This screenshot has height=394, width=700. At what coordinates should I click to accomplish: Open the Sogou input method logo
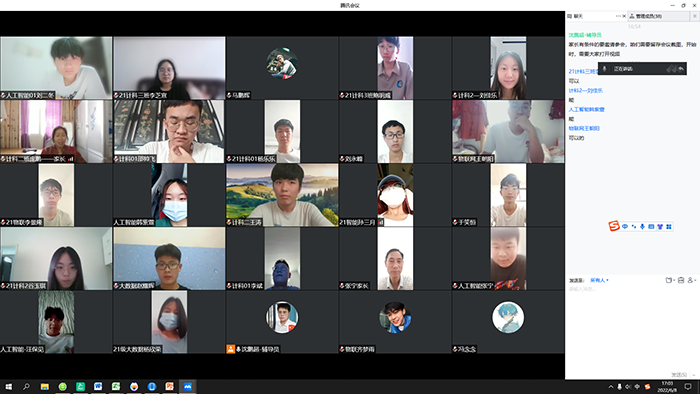click(614, 226)
